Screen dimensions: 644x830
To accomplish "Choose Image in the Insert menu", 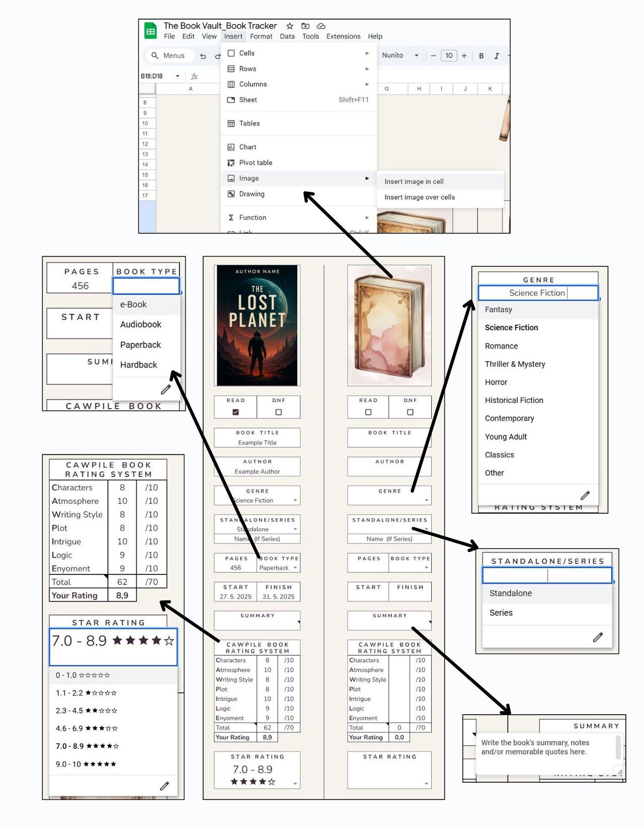I will click(x=299, y=178).
